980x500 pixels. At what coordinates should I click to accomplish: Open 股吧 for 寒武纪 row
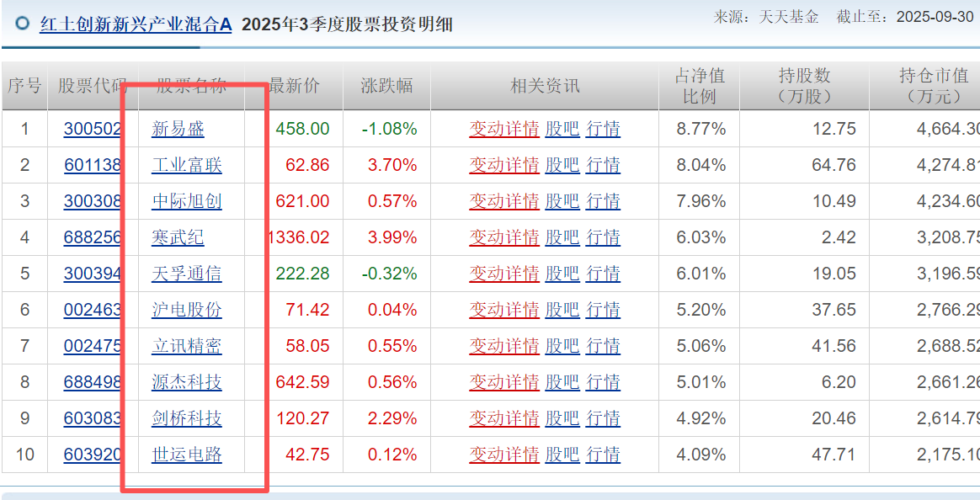pyautogui.click(x=562, y=237)
